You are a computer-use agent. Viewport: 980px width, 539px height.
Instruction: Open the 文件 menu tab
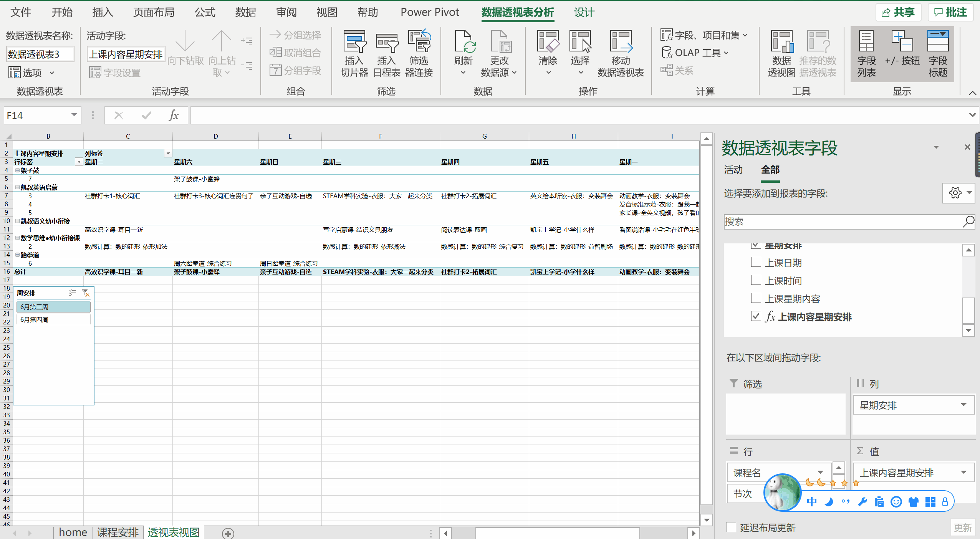click(x=21, y=12)
